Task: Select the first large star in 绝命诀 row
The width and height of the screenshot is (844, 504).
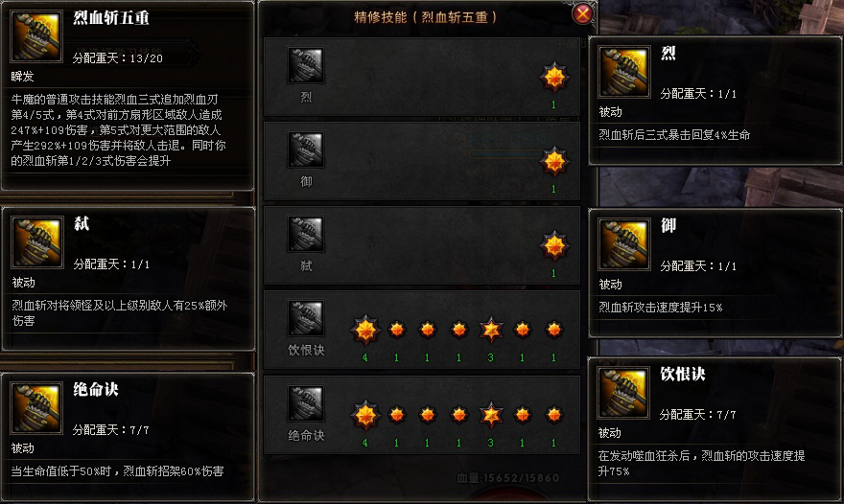Action: pos(365,415)
